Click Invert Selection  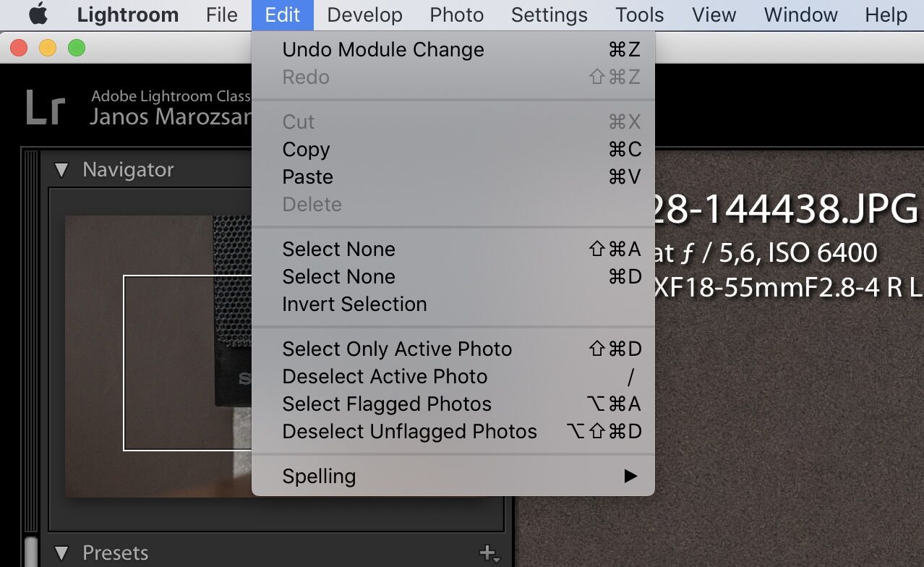[354, 304]
